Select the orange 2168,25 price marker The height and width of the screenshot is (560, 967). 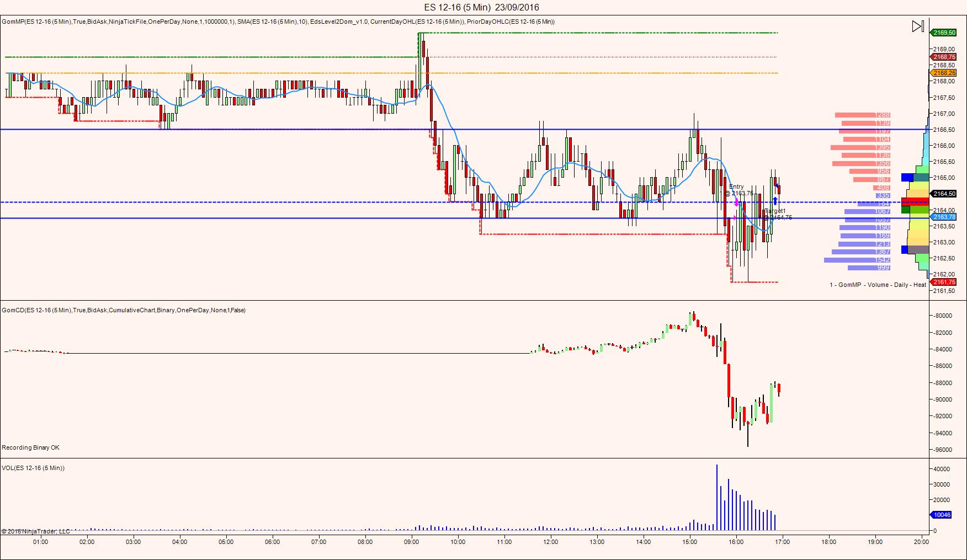click(x=943, y=73)
